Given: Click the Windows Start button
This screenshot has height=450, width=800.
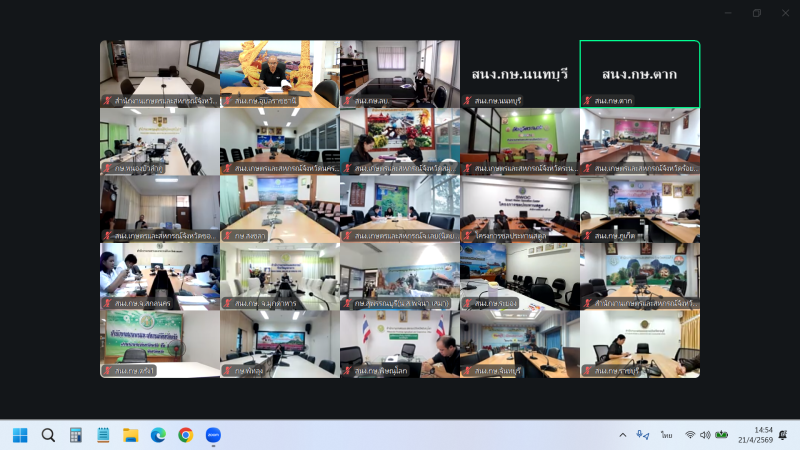Looking at the screenshot, I should point(20,435).
